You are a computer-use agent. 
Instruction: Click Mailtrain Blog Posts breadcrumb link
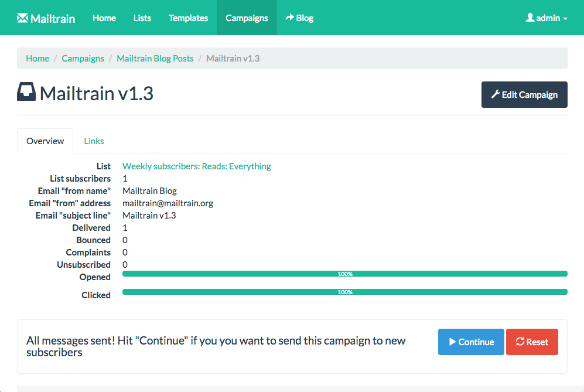pos(155,58)
